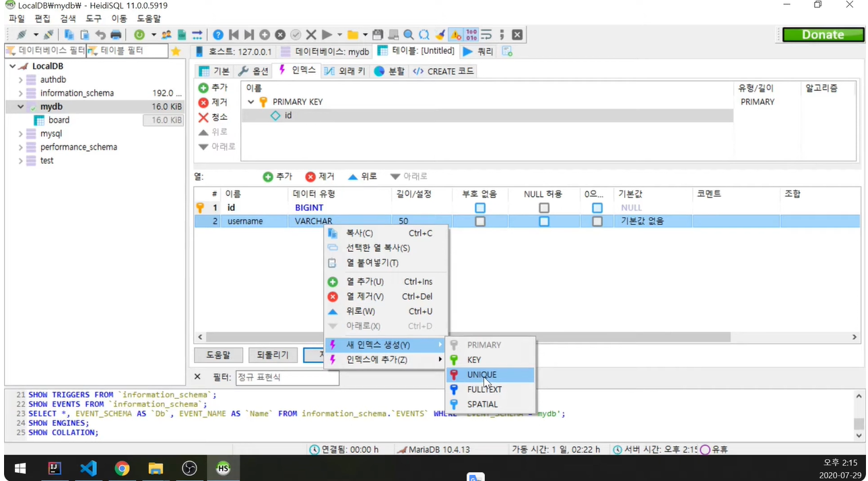This screenshot has height=481, width=868.
Task: Click the disconnect toolbar icon
Action: 48,34
